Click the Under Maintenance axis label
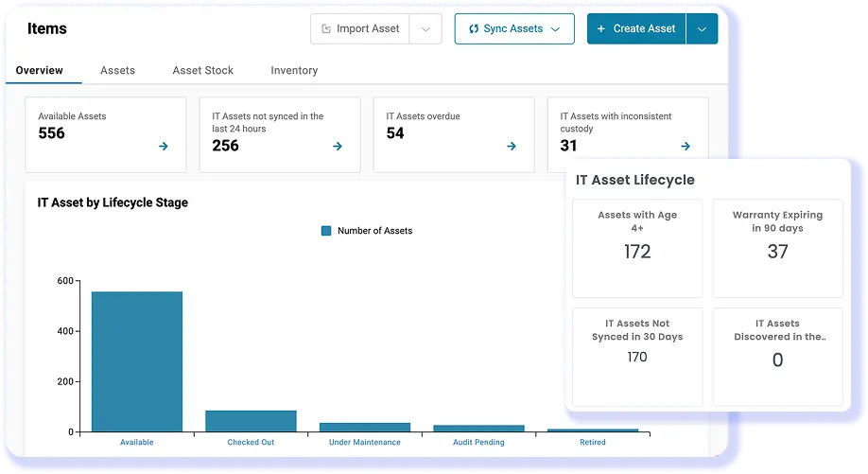 point(364,442)
